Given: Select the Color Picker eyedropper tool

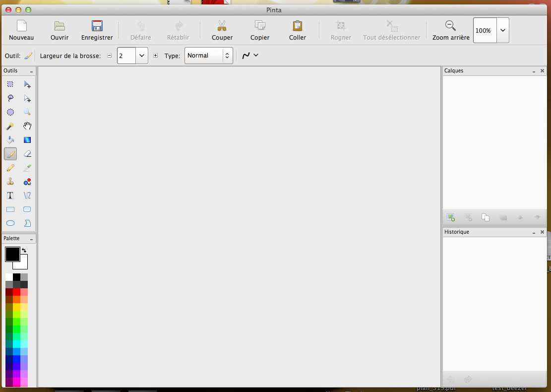Looking at the screenshot, I should pyautogui.click(x=27, y=168).
